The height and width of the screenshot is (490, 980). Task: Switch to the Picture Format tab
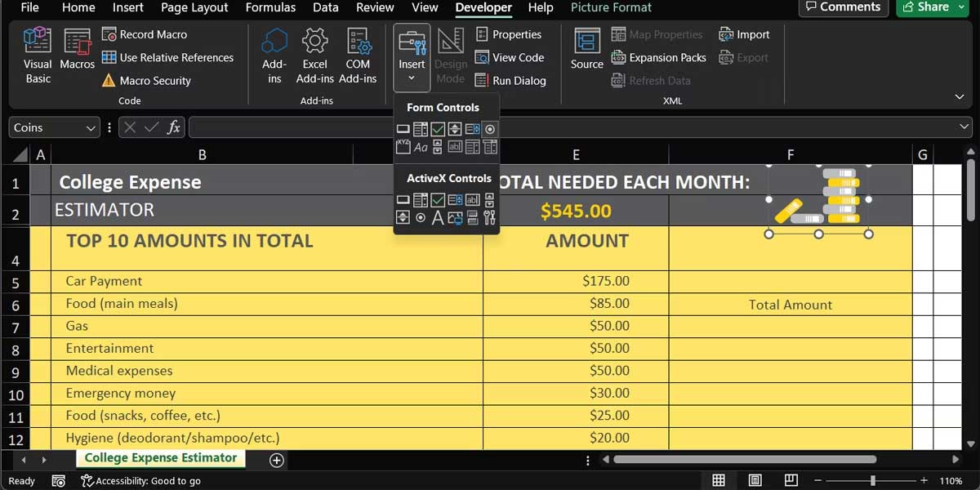point(611,7)
